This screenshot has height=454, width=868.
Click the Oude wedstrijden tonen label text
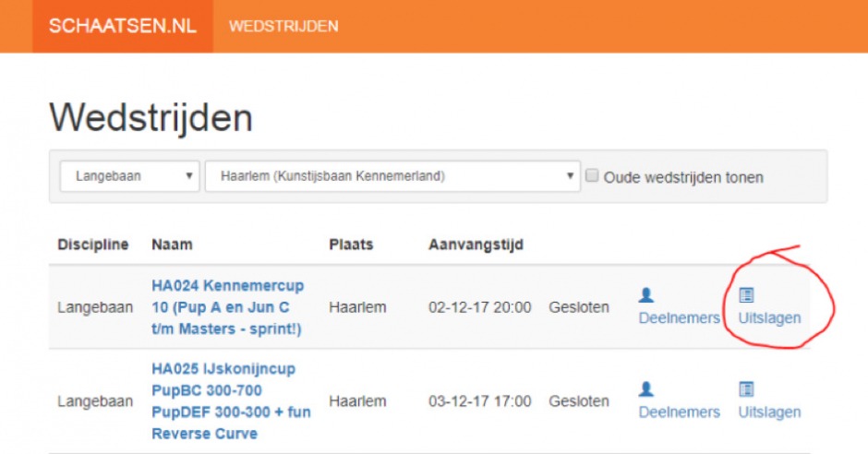coord(683,177)
